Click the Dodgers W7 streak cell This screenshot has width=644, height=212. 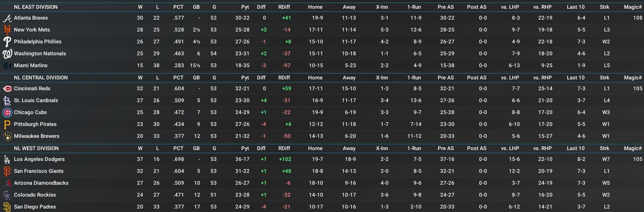(x=606, y=159)
